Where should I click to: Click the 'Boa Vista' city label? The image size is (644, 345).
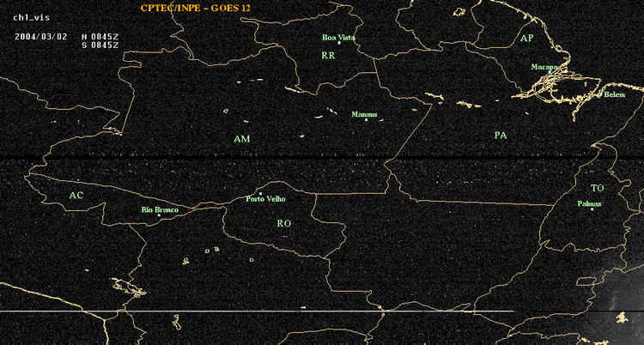click(x=338, y=38)
